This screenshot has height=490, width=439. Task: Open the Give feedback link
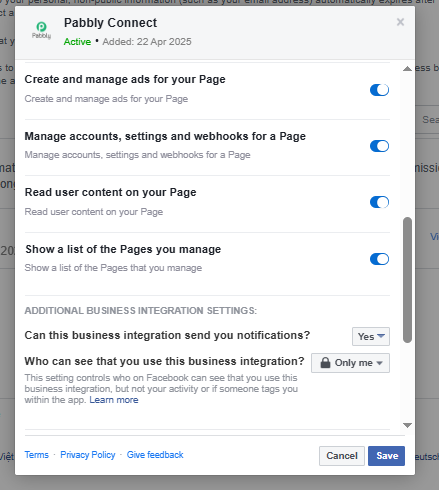(155, 455)
